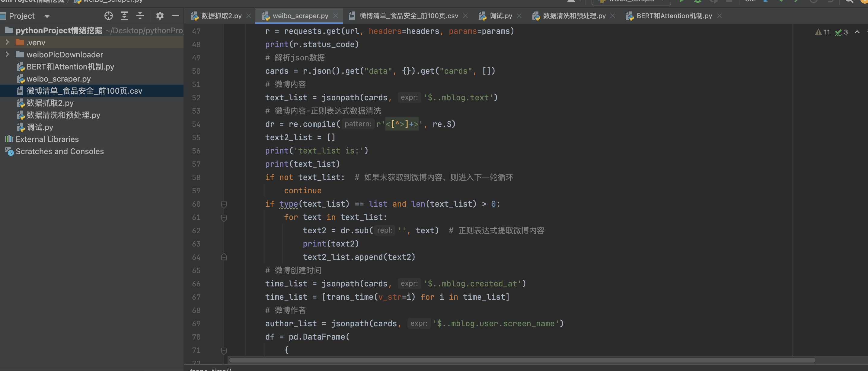The width and height of the screenshot is (868, 371).
Task: Open Project panel gear options
Action: click(160, 16)
